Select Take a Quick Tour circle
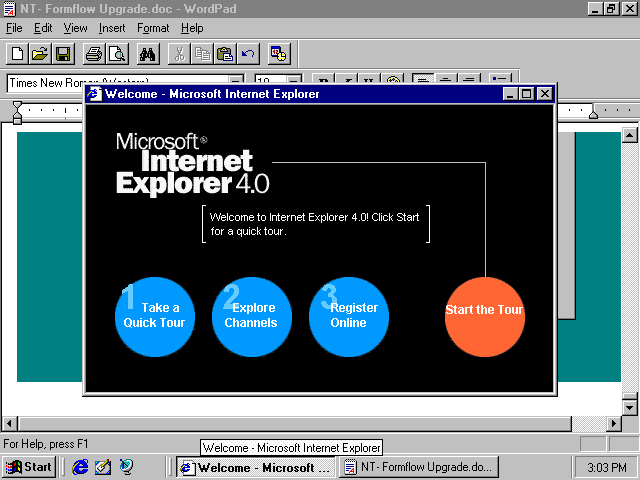 155,316
